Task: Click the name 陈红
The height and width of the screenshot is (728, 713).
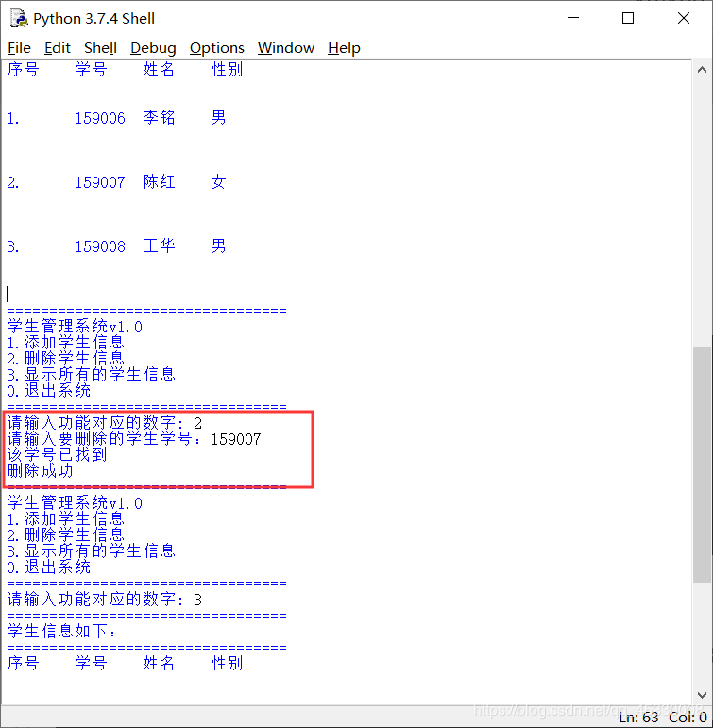Action: pyautogui.click(x=159, y=181)
